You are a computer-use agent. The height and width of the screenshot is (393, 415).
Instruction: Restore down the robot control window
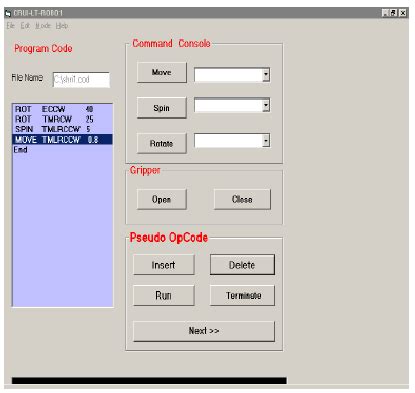394,13
